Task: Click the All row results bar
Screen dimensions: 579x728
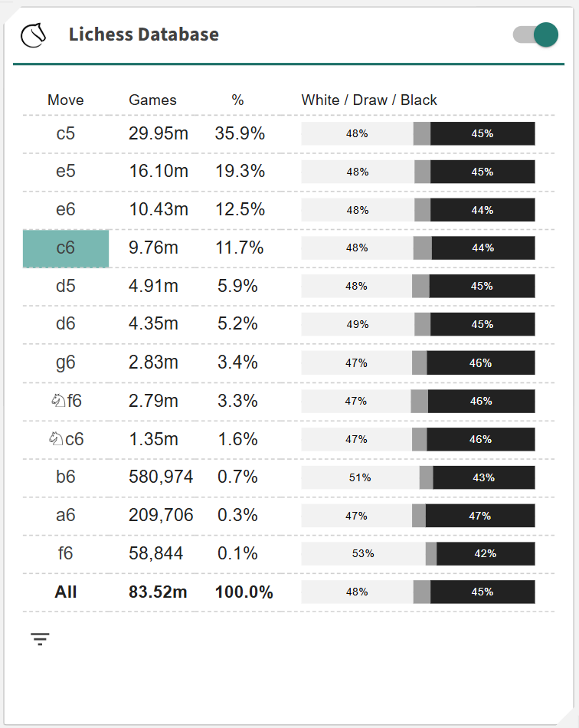Action: pyautogui.click(x=417, y=592)
